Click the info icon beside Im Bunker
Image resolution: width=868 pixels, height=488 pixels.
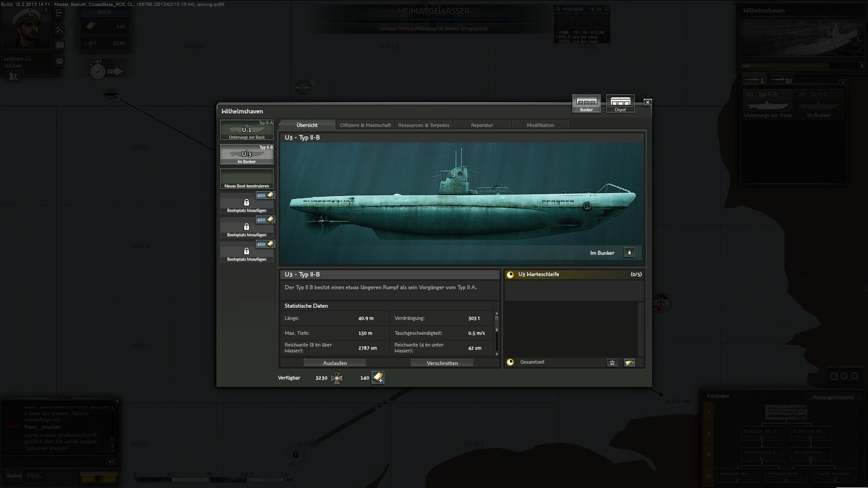point(629,252)
